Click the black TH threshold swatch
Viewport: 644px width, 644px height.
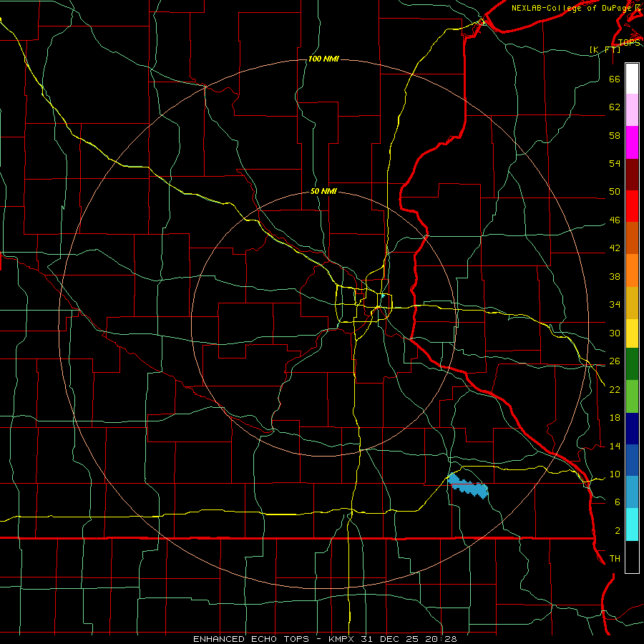click(x=632, y=557)
